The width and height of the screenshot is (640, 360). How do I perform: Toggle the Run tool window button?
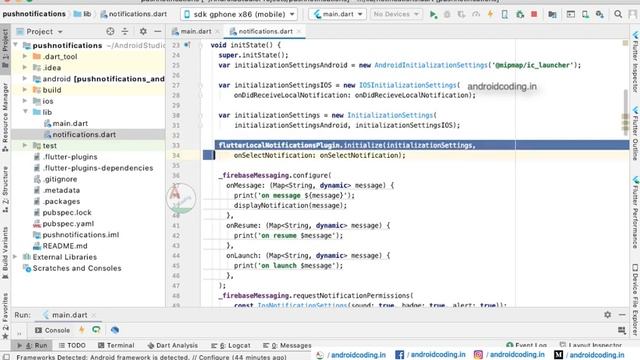click(32, 345)
